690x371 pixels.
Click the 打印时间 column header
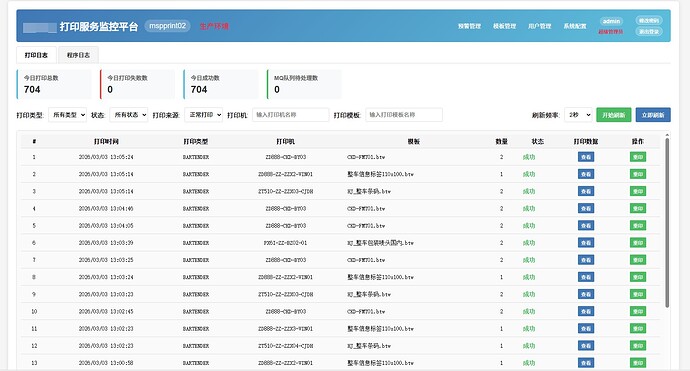point(106,142)
